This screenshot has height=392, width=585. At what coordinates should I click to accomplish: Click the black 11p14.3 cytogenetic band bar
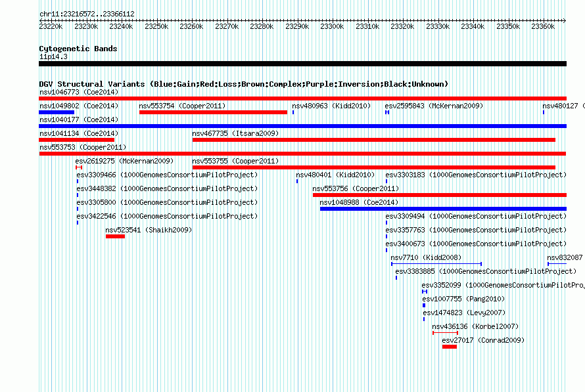302,64
